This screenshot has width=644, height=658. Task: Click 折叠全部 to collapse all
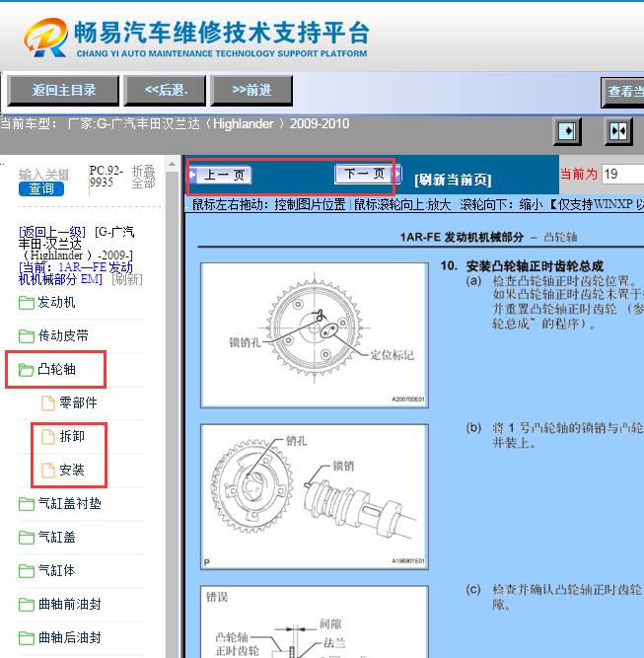click(x=143, y=177)
